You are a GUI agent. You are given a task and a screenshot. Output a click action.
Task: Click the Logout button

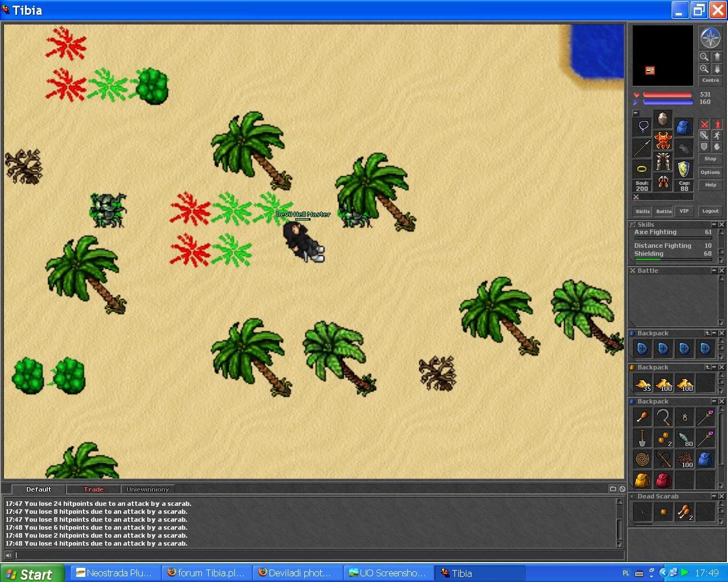[x=710, y=211]
